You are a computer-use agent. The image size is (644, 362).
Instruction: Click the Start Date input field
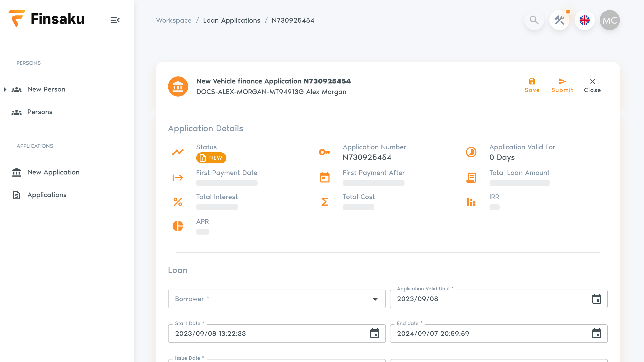click(277, 334)
